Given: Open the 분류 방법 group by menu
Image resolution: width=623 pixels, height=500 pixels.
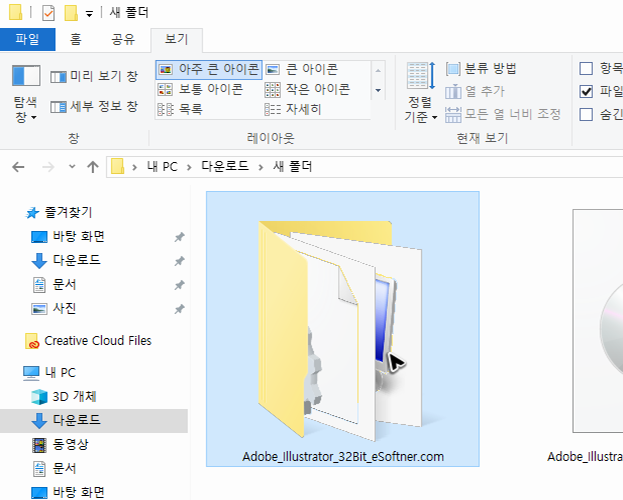Looking at the screenshot, I should (x=481, y=69).
